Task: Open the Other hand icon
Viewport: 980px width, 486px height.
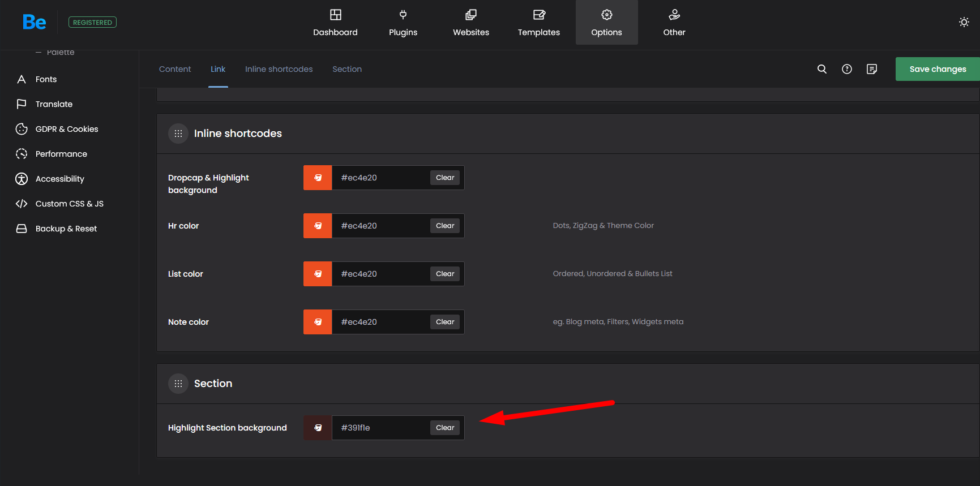Action: (x=674, y=15)
